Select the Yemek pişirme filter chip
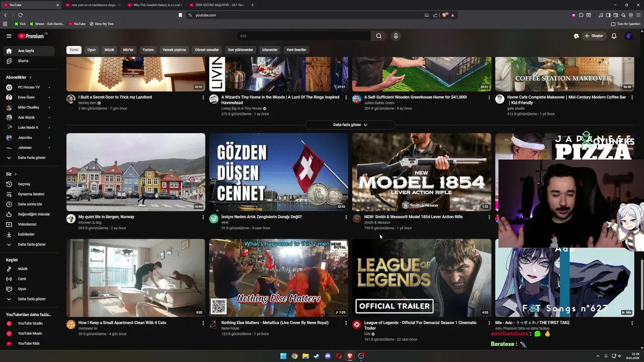The image size is (644, 362). click(x=174, y=50)
